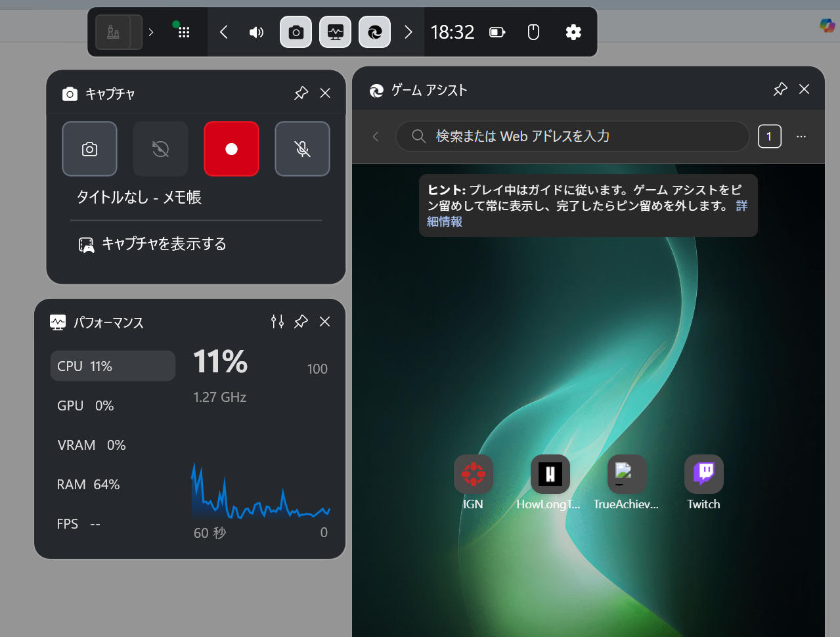Pin the Game Assist panel
Viewport: 840px width, 637px height.
(x=780, y=89)
